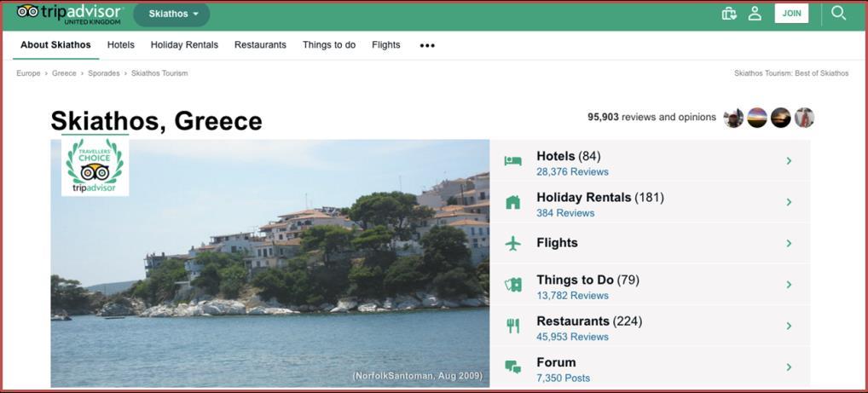Expand Things to Do row chevron arrow
868x393 pixels.
[x=789, y=285]
